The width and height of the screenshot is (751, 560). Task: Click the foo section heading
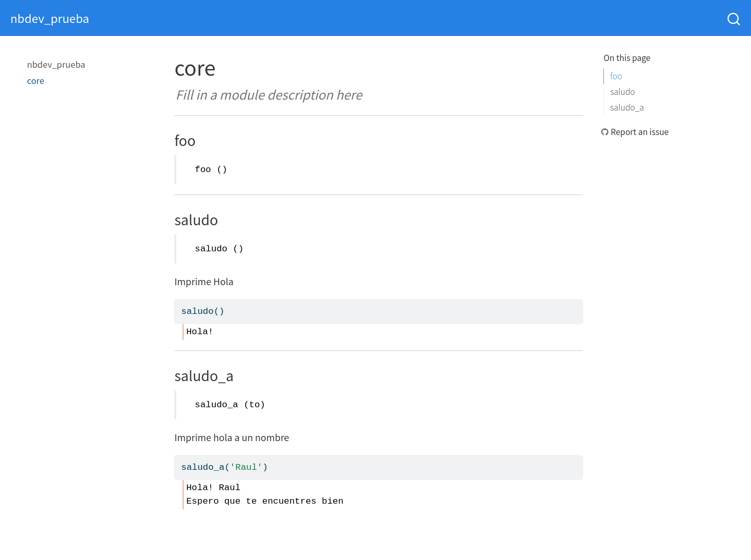185,141
